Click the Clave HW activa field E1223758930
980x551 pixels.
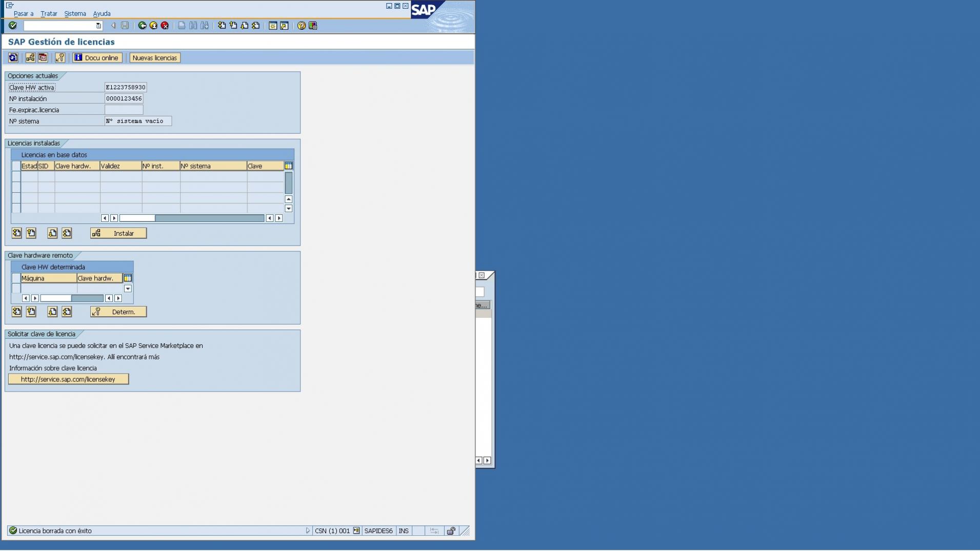click(126, 88)
